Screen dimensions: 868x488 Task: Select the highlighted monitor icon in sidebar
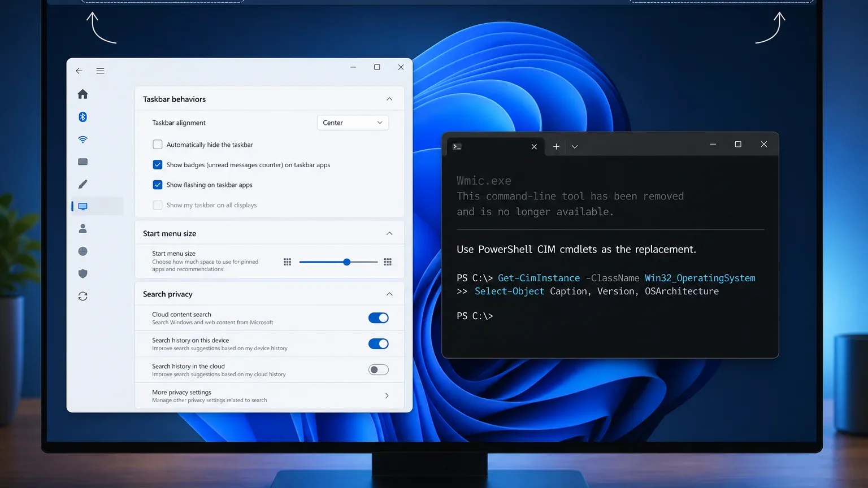83,206
